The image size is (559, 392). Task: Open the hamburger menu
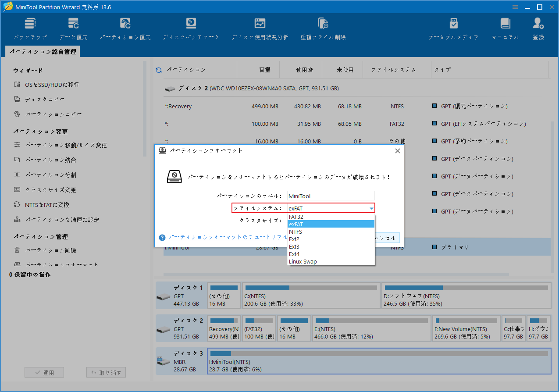(515, 7)
